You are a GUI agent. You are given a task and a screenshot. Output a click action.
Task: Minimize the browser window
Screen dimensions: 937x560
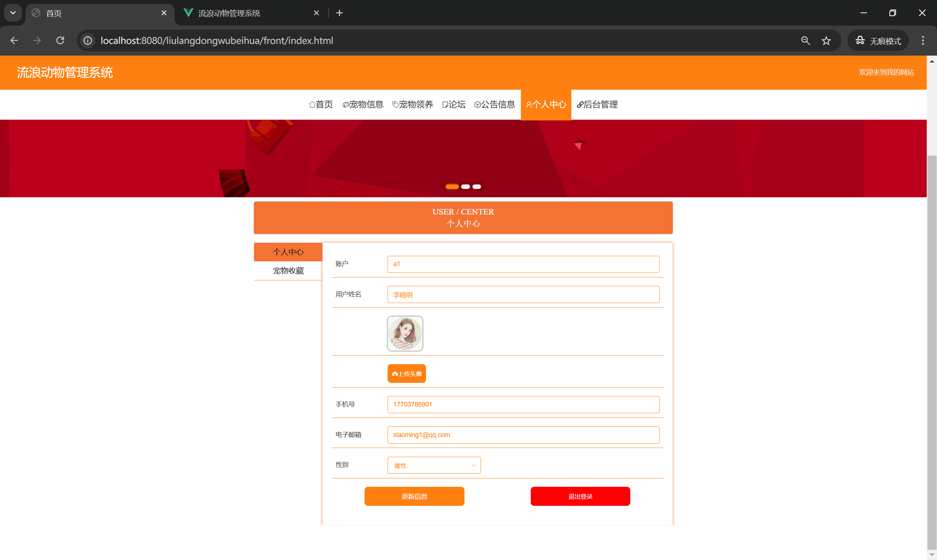point(863,13)
